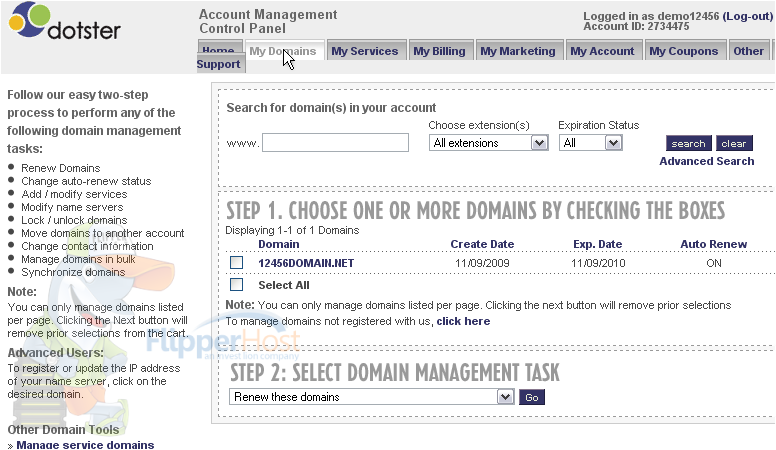776x450 pixels.
Task: Click the 'Manage domains in bulk' list item
Action: click(x=78, y=259)
